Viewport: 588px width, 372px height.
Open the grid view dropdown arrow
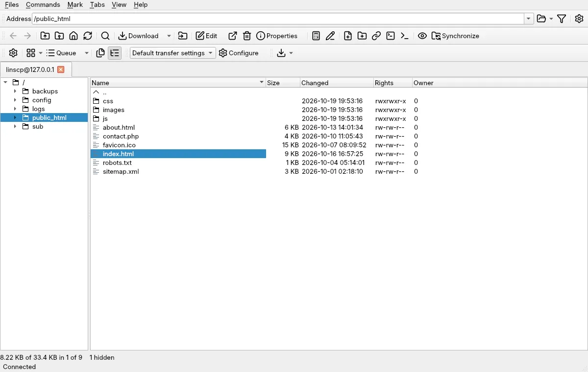coord(41,53)
